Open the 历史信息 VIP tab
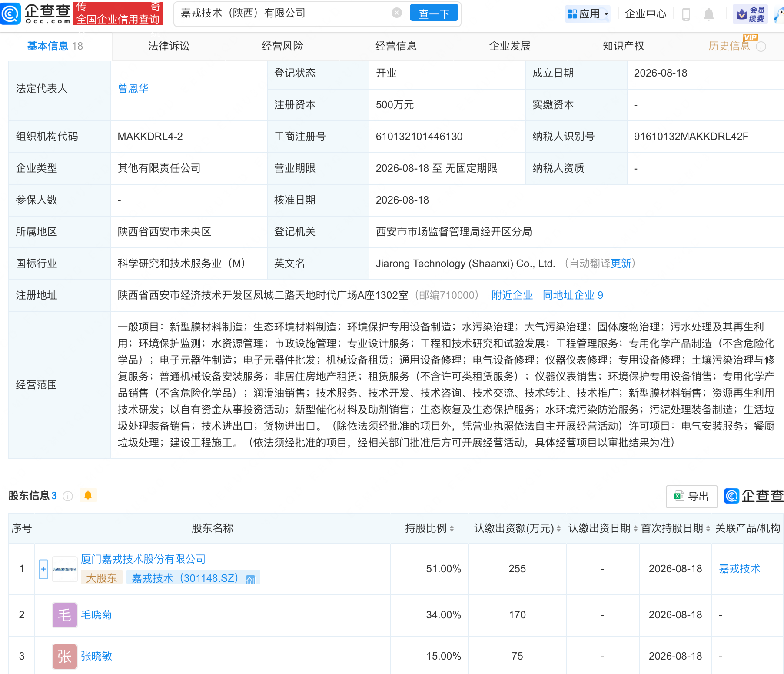The height and width of the screenshot is (674, 784). click(729, 46)
